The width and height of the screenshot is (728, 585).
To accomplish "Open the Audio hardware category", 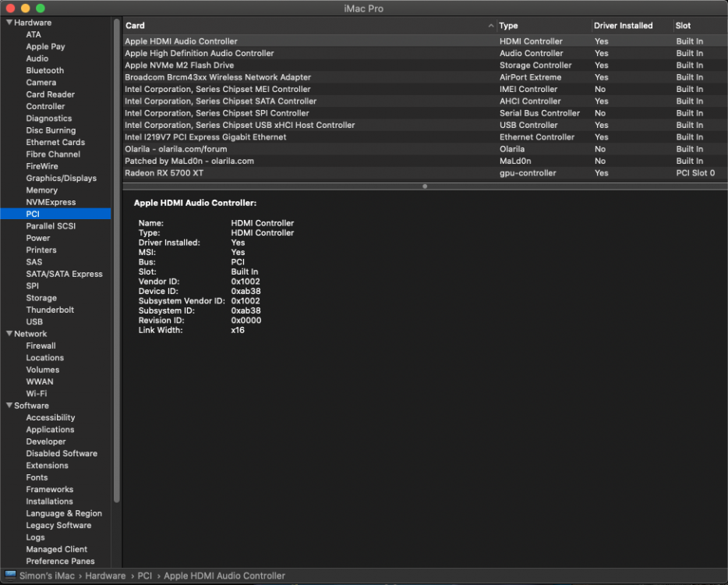I will (37, 58).
